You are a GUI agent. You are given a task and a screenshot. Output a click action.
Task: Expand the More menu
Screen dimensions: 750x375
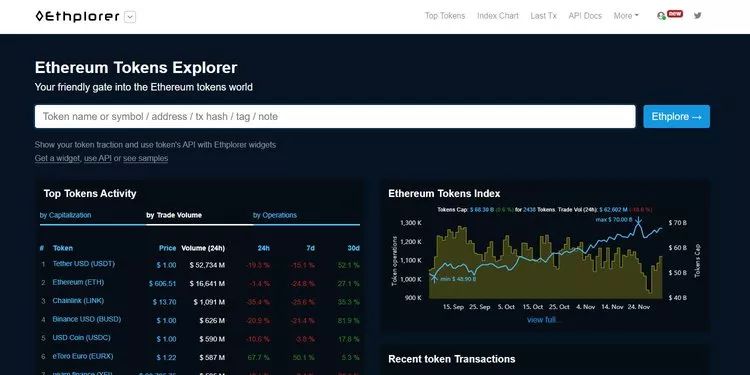coord(626,16)
